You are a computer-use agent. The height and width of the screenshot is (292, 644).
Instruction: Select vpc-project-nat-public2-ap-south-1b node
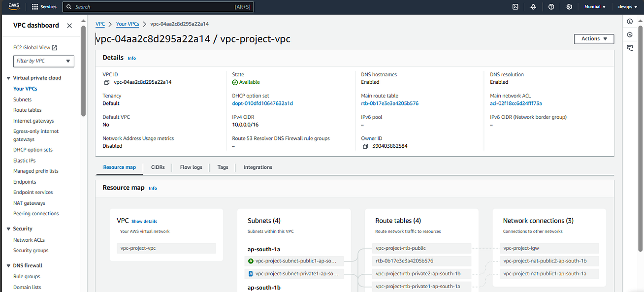coord(549,261)
